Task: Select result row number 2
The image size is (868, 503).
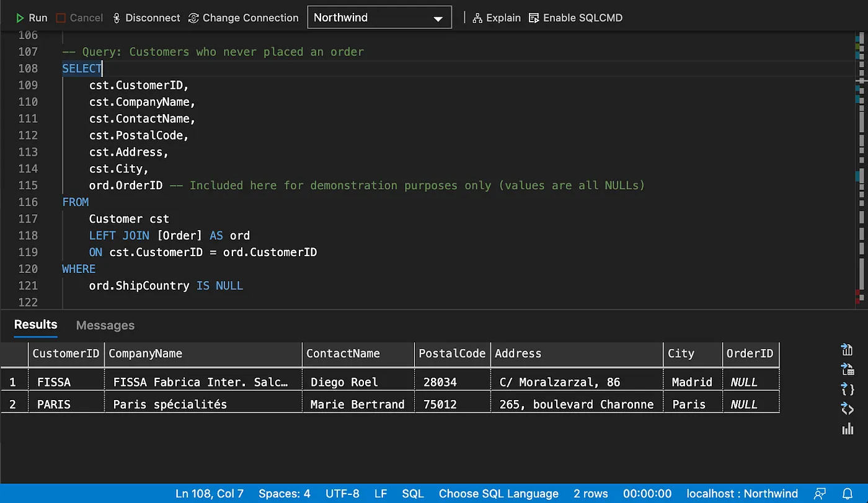Action: click(14, 404)
